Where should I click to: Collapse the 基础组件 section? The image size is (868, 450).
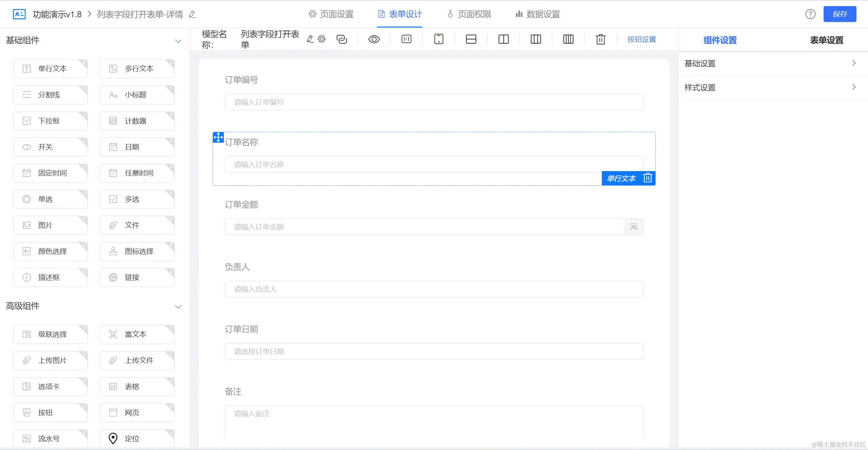[178, 41]
